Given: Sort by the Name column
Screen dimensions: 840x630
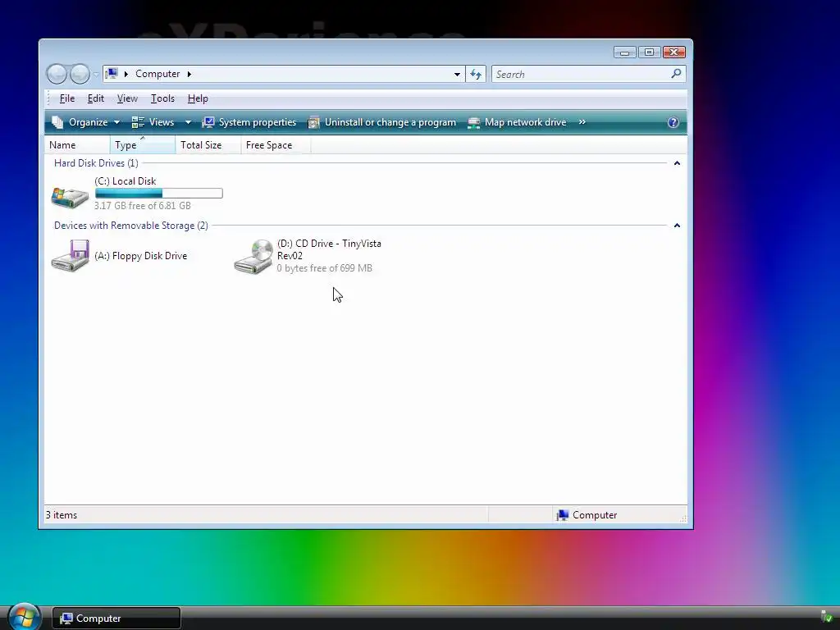Looking at the screenshot, I should 78,145.
